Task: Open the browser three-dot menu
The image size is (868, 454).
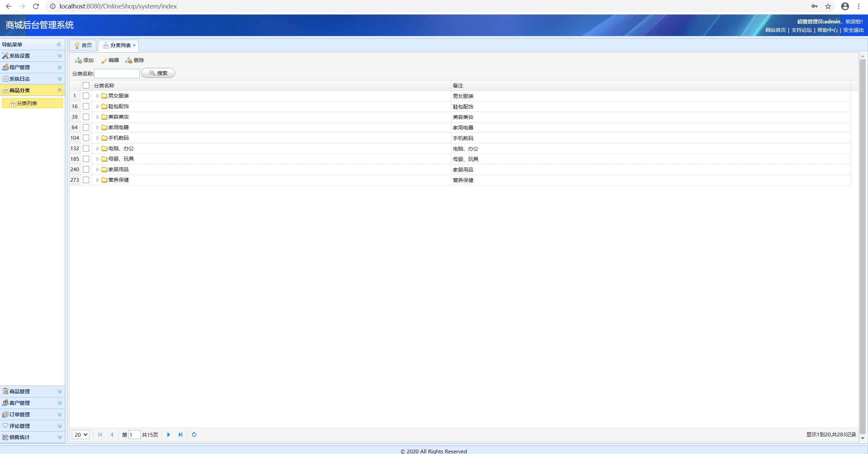Action: (x=859, y=6)
